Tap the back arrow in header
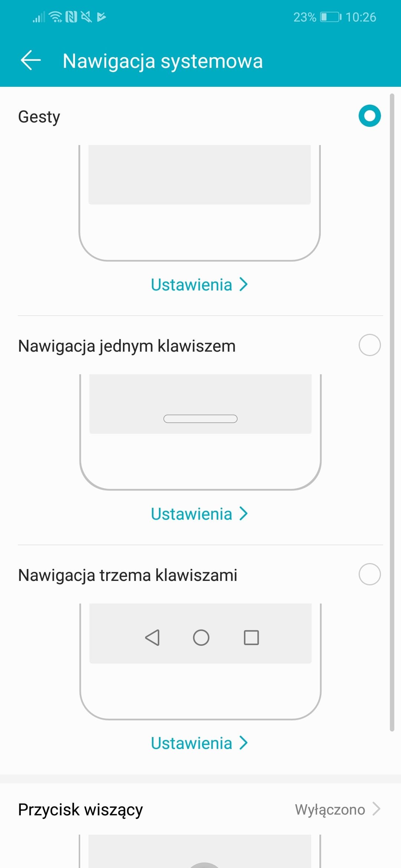The height and width of the screenshot is (868, 401). tap(31, 60)
